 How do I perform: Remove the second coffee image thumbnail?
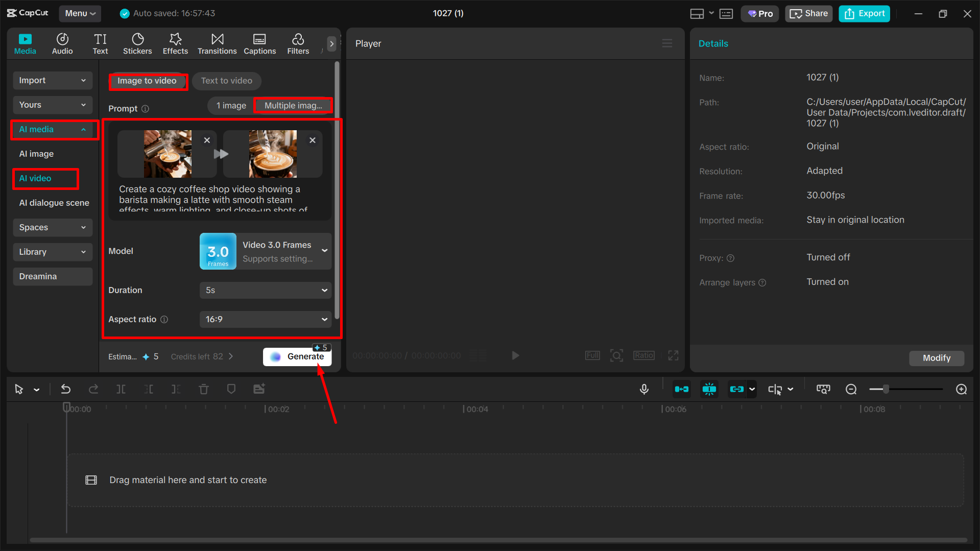point(312,140)
